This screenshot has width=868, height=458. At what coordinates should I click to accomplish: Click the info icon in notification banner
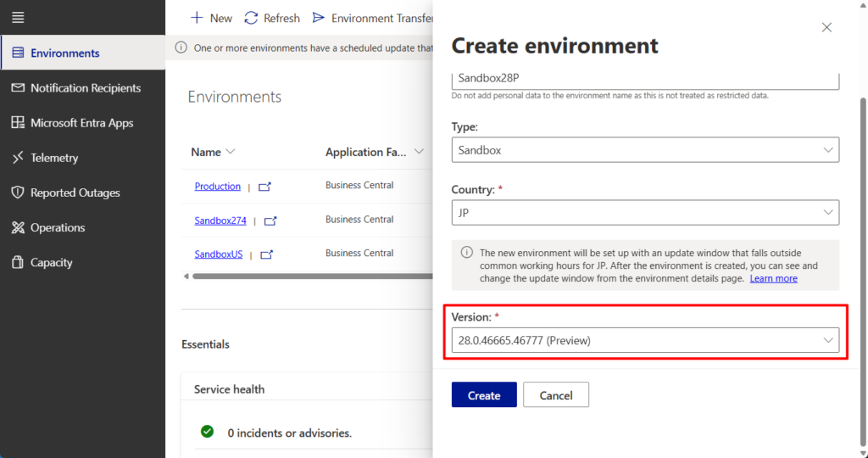(181, 48)
